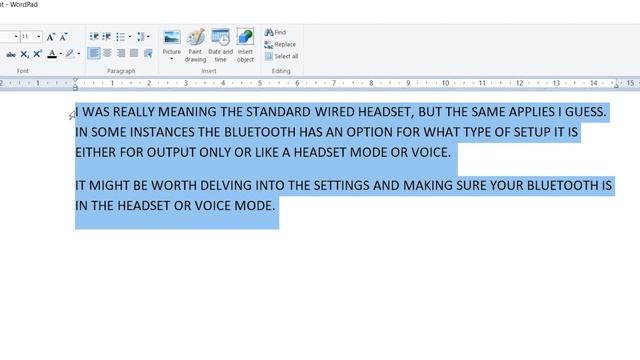Click the Shrink font button

64,37
